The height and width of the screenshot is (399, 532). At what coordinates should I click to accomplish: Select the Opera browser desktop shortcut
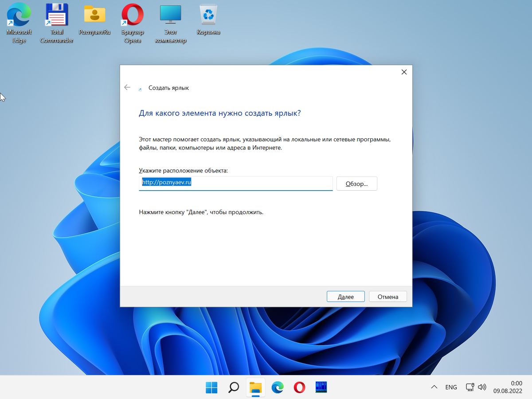coord(133,24)
